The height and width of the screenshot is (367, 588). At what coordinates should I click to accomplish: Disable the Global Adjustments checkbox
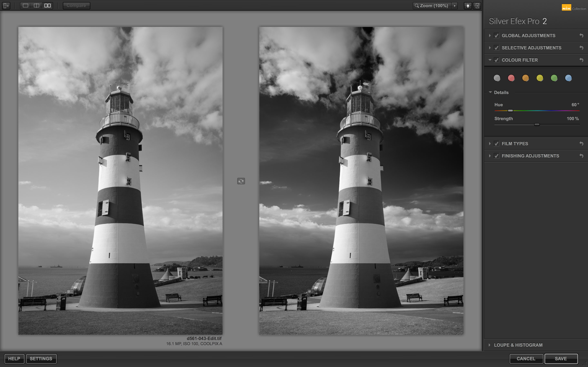point(496,35)
